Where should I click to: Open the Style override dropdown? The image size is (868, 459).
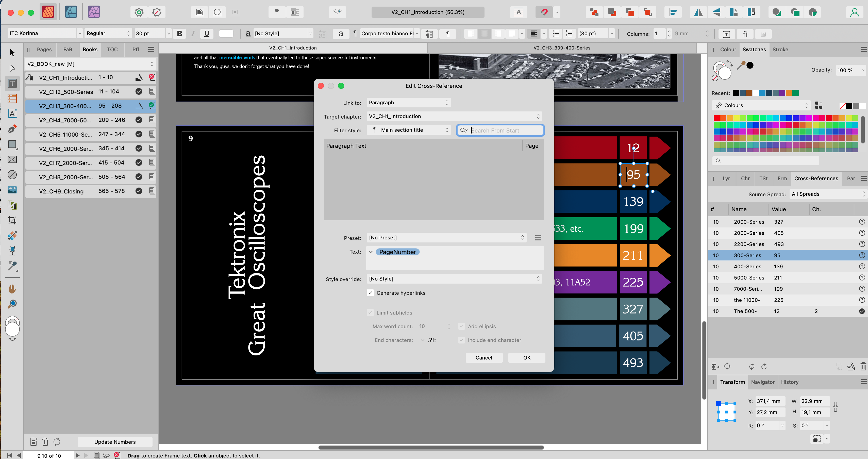click(x=454, y=279)
